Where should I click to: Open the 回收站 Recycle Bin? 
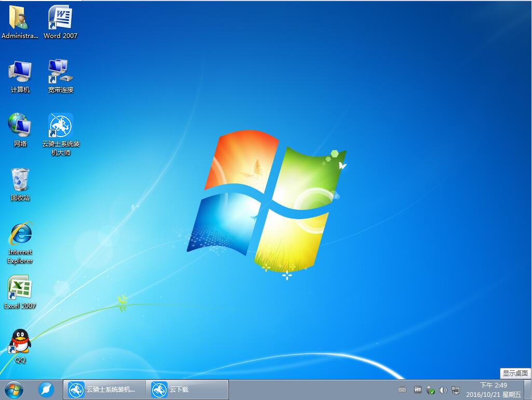(x=20, y=179)
